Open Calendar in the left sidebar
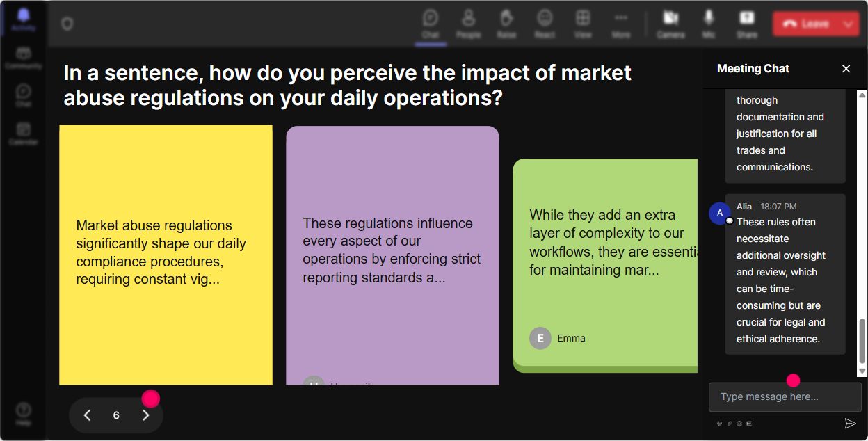This screenshot has width=868, height=441. [24, 134]
